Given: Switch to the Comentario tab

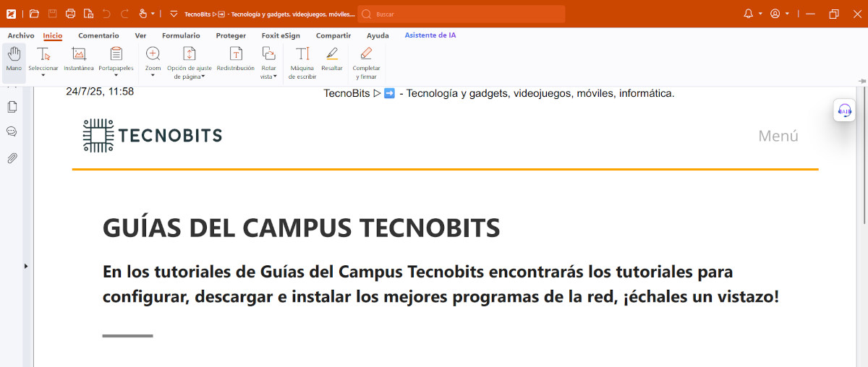Looking at the screenshot, I should (98, 35).
